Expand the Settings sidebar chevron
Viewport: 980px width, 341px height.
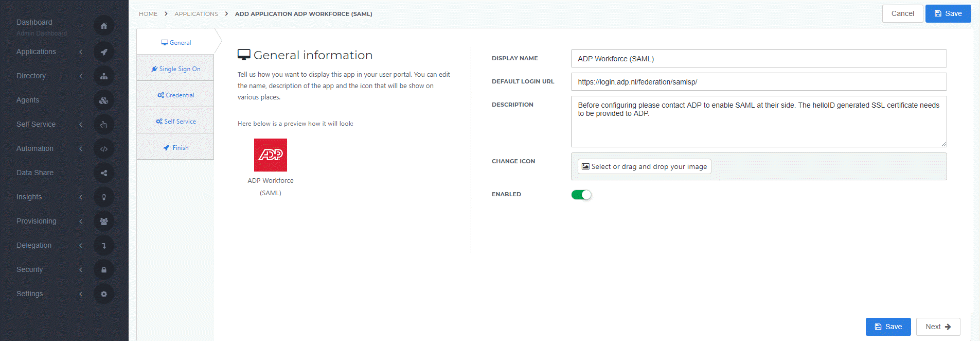coord(81,294)
